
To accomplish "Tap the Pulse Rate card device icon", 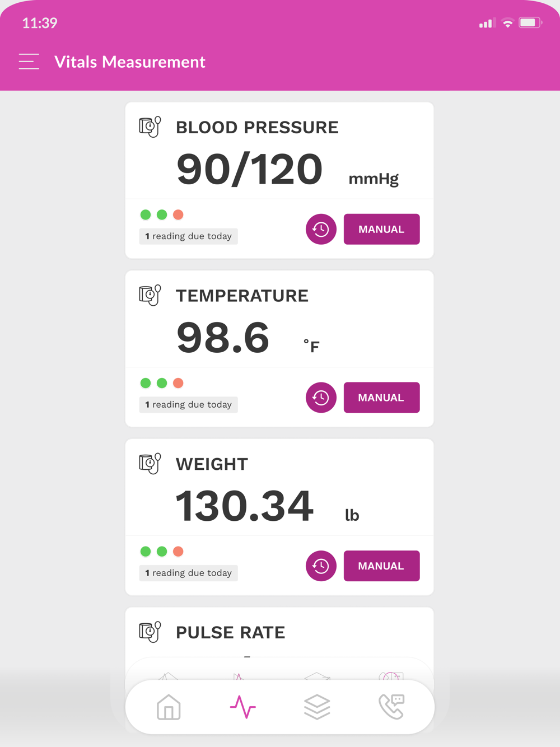I will (x=150, y=632).
